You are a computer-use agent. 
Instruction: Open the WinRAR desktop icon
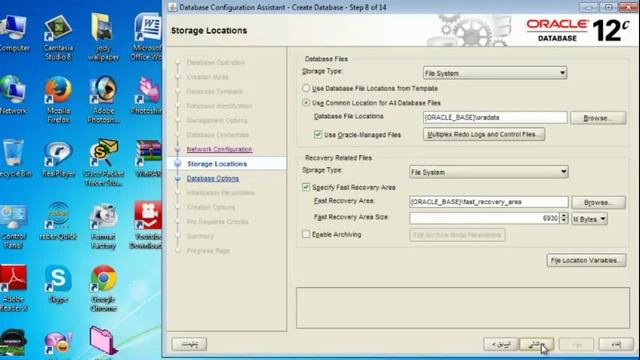(x=148, y=158)
